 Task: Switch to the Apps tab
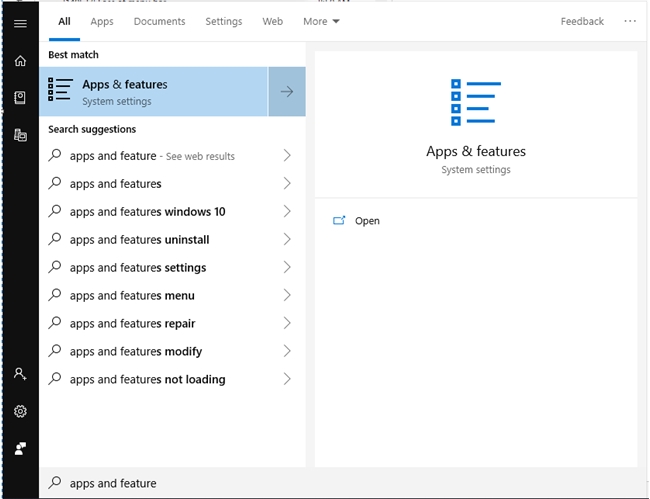tap(102, 22)
